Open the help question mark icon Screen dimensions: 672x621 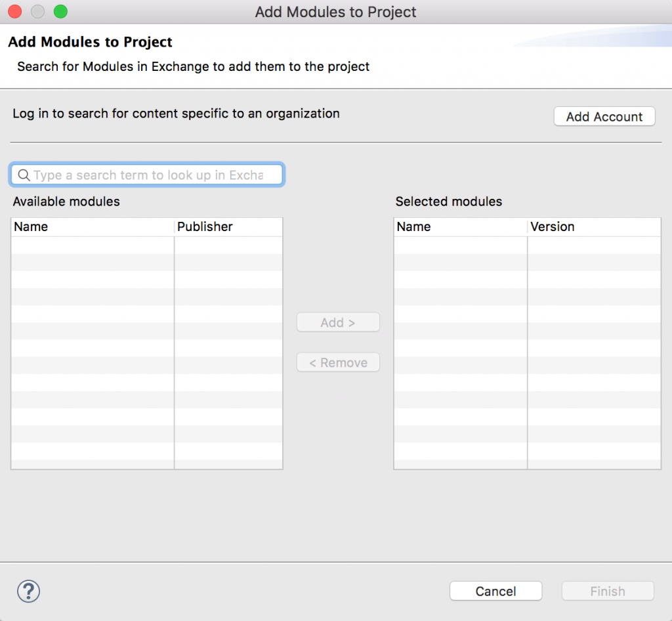coord(28,591)
